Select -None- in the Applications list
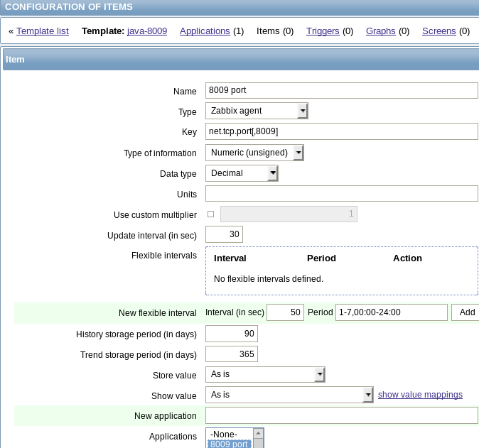The height and width of the screenshot is (448, 479). (230, 435)
